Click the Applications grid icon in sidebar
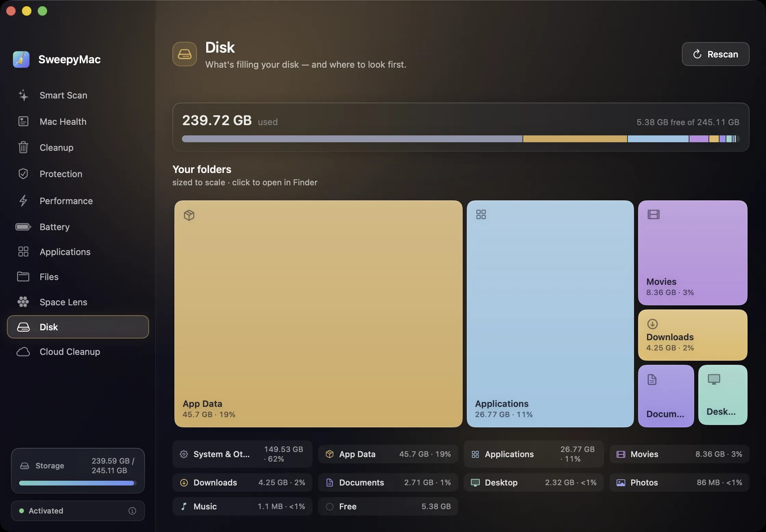The image size is (766, 532). click(23, 252)
